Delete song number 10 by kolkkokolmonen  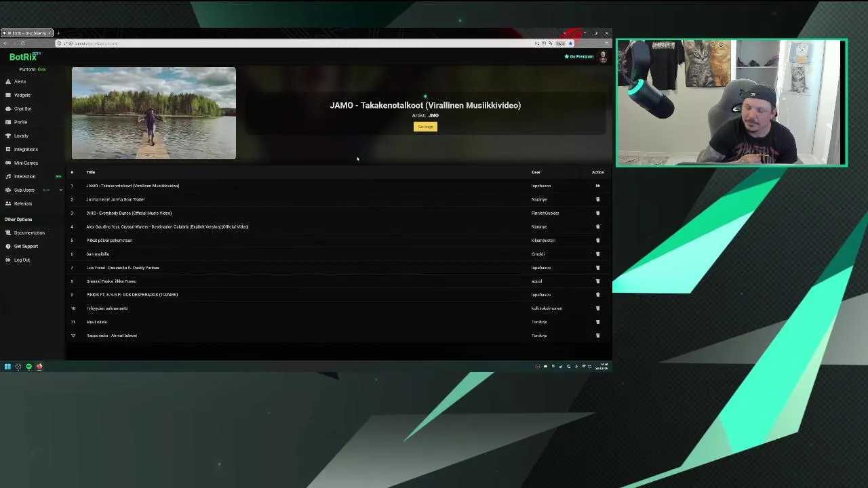[597, 308]
